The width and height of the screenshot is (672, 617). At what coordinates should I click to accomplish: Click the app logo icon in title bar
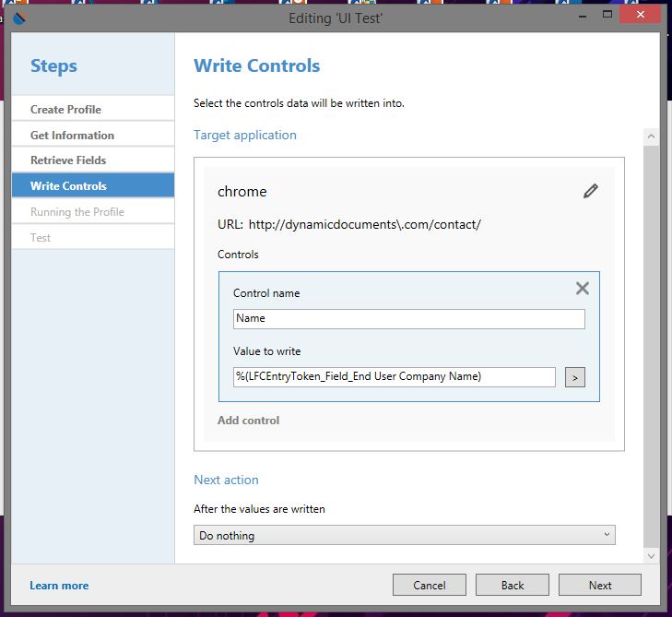19,18
